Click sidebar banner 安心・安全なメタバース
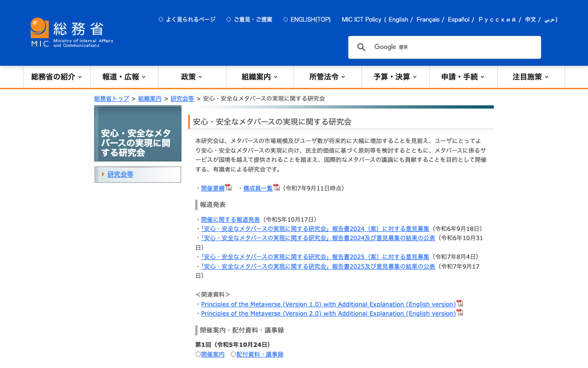This screenshot has width=588, height=368. (138, 133)
